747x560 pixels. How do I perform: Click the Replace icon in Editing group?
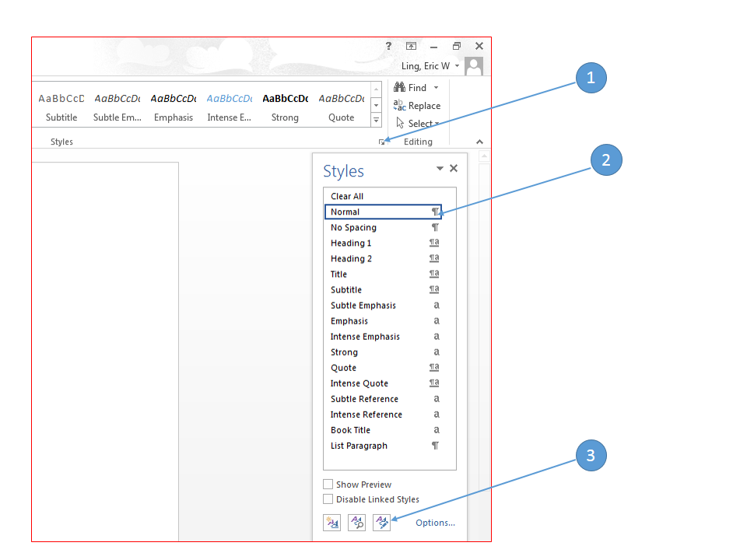(399, 106)
